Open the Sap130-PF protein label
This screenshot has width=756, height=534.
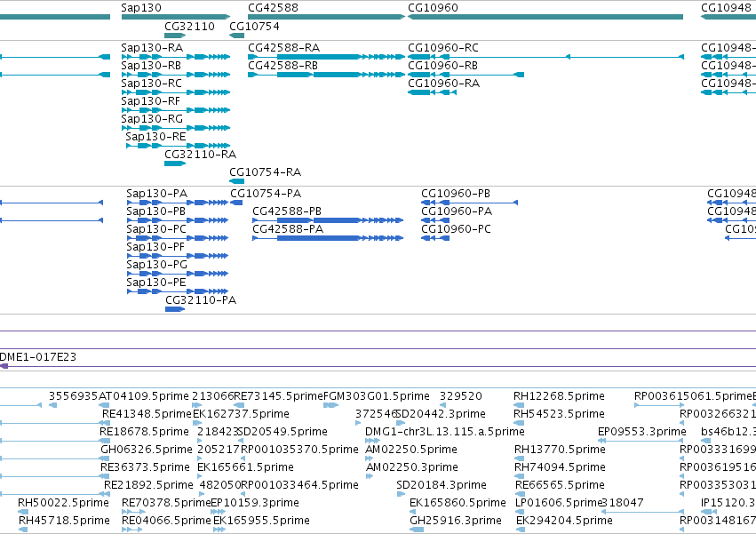click(x=155, y=247)
